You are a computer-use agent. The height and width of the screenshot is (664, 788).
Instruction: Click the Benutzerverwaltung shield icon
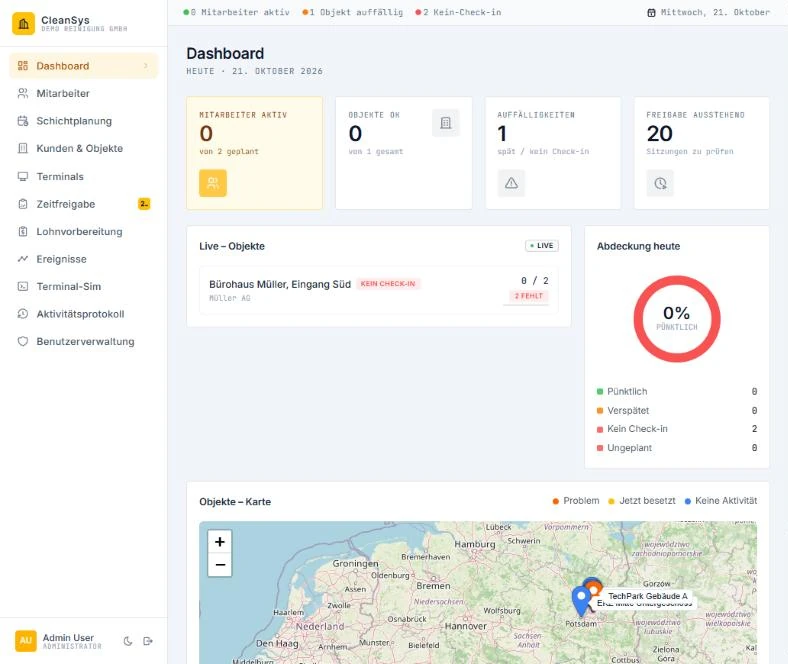23,341
